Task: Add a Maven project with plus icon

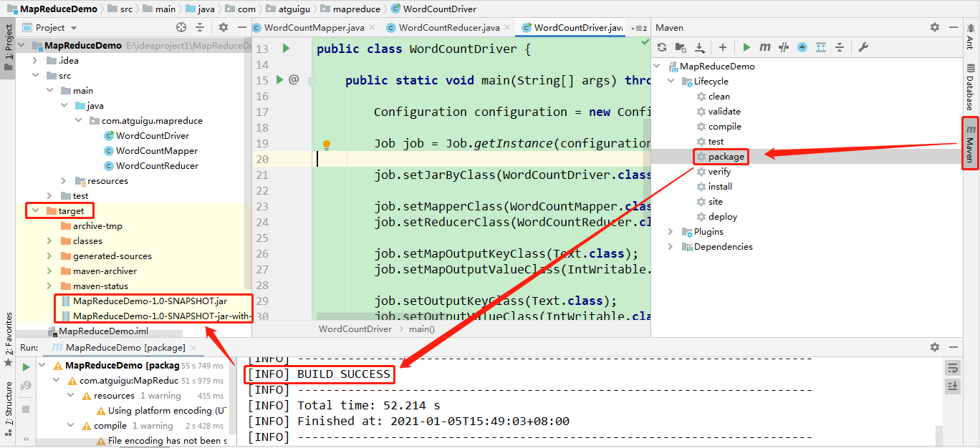Action: (x=723, y=47)
